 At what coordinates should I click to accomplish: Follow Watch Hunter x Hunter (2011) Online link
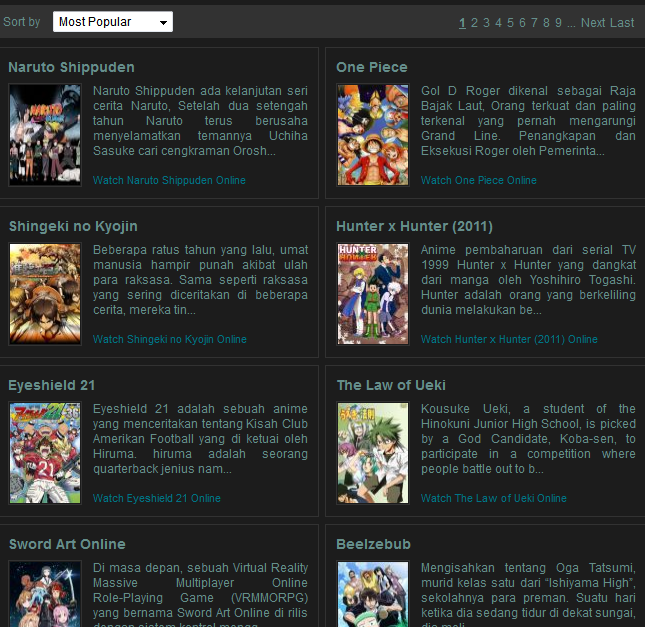[x=509, y=339]
